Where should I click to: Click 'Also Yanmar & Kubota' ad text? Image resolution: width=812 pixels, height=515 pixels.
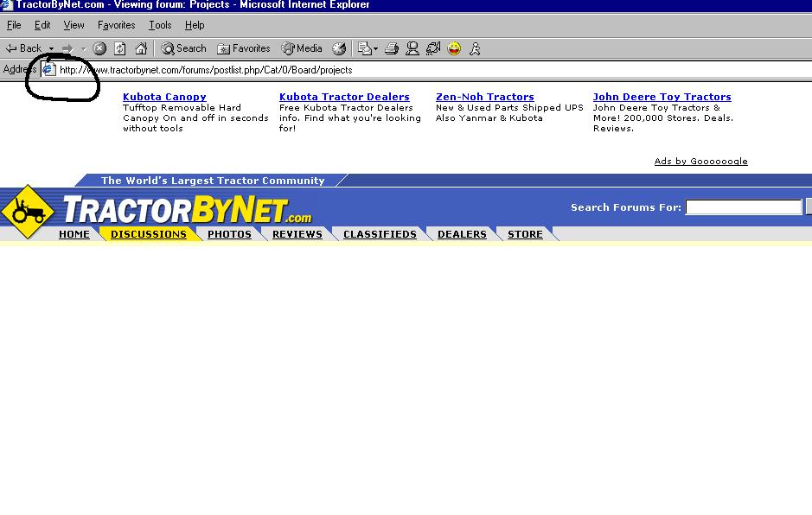point(489,118)
